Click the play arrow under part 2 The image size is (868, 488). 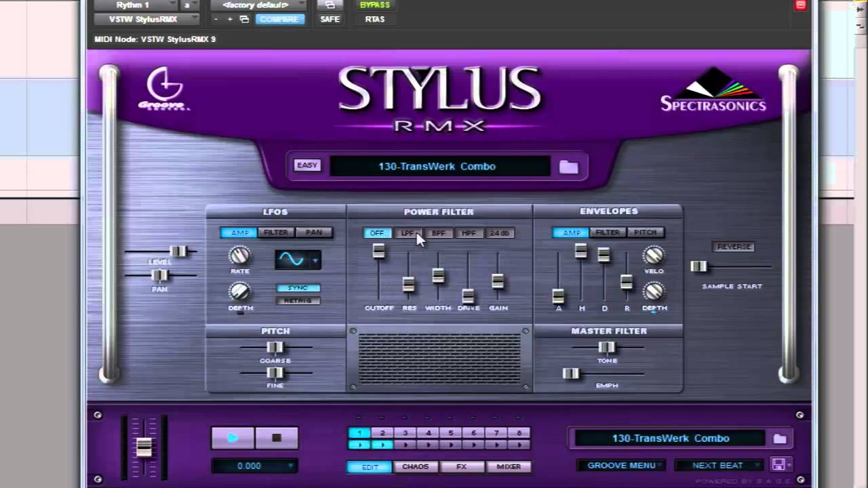pyautogui.click(x=382, y=445)
